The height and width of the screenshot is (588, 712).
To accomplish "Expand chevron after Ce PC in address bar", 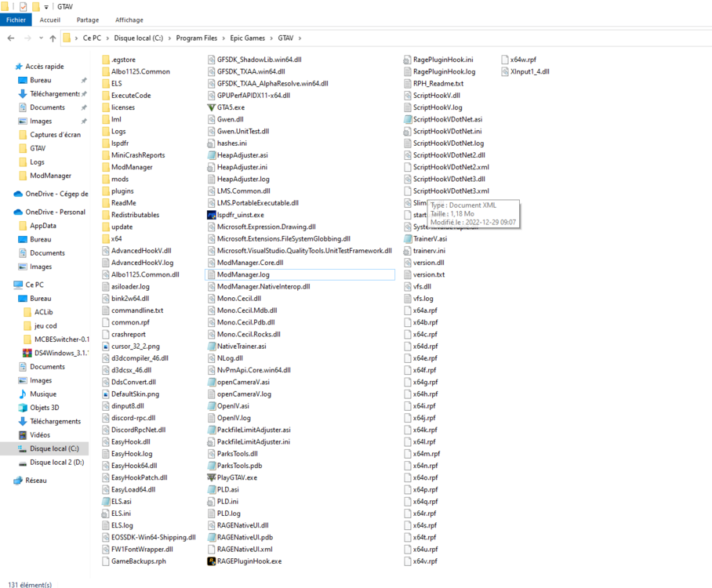I will coord(107,38).
